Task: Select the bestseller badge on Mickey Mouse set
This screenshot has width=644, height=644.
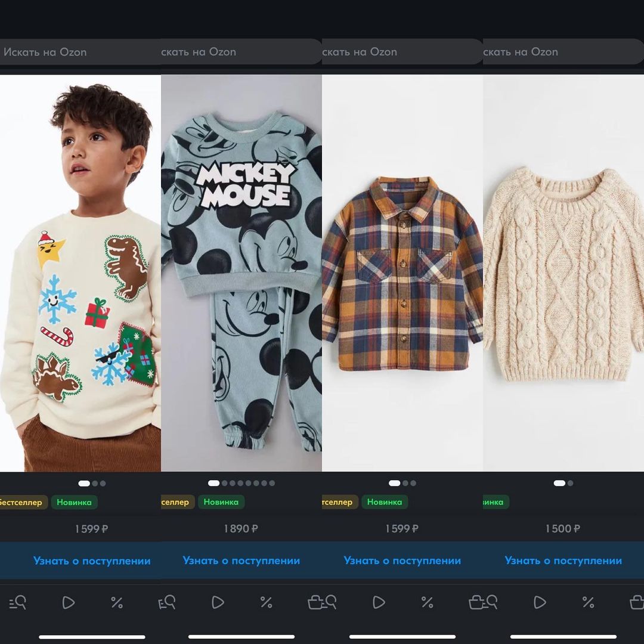Action: 178,502
